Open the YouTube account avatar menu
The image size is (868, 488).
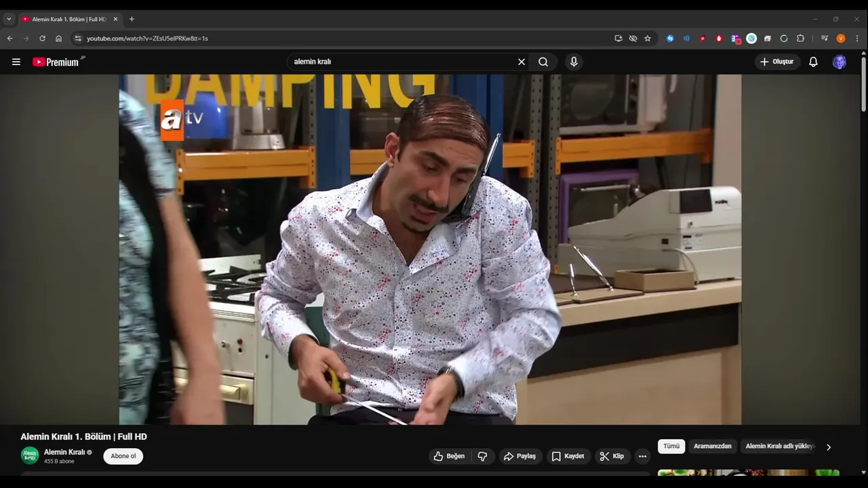(x=840, y=62)
